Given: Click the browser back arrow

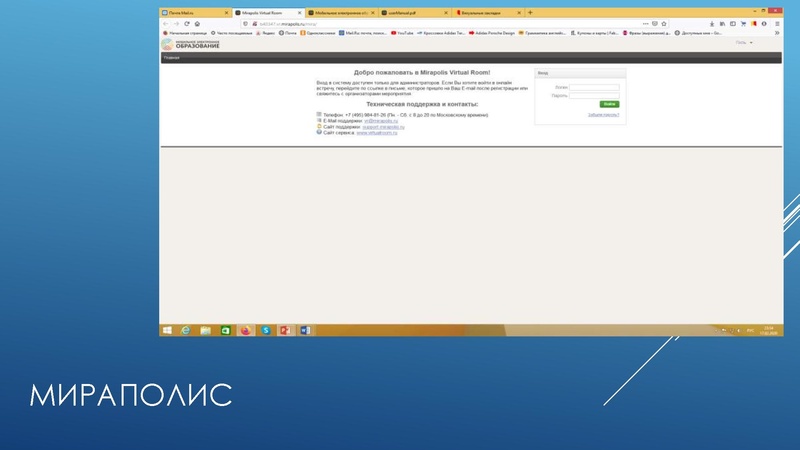Looking at the screenshot, I should coord(165,24).
